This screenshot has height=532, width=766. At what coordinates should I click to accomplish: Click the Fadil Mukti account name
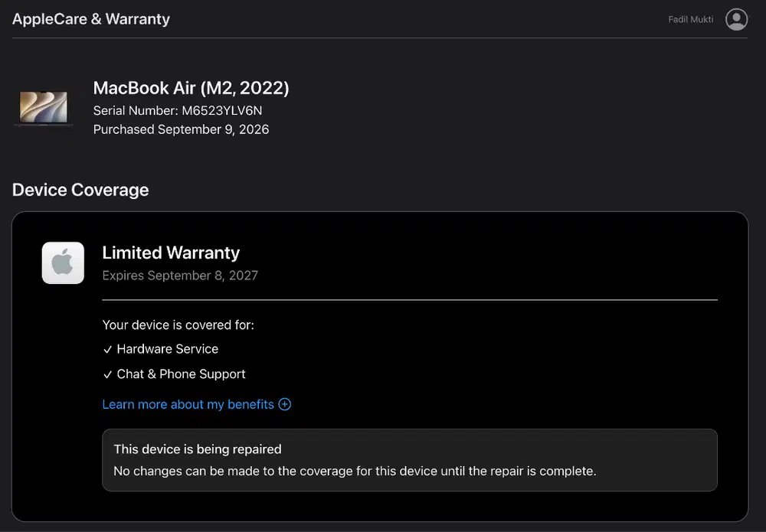[691, 20]
